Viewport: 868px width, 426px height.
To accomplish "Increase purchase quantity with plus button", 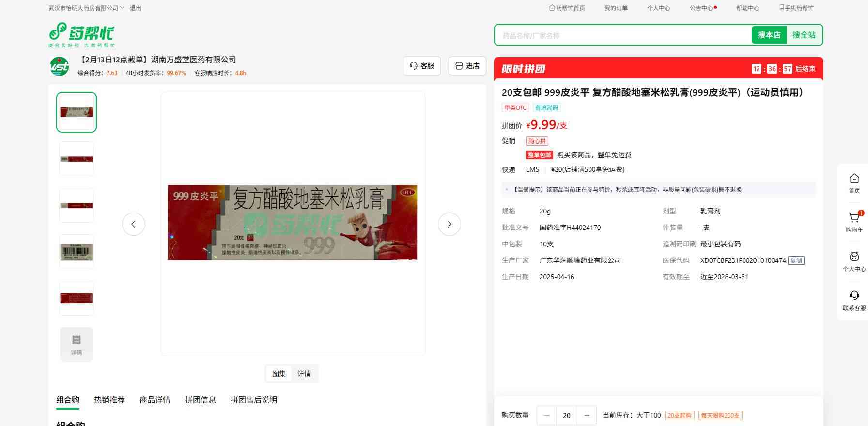I will click(x=587, y=415).
